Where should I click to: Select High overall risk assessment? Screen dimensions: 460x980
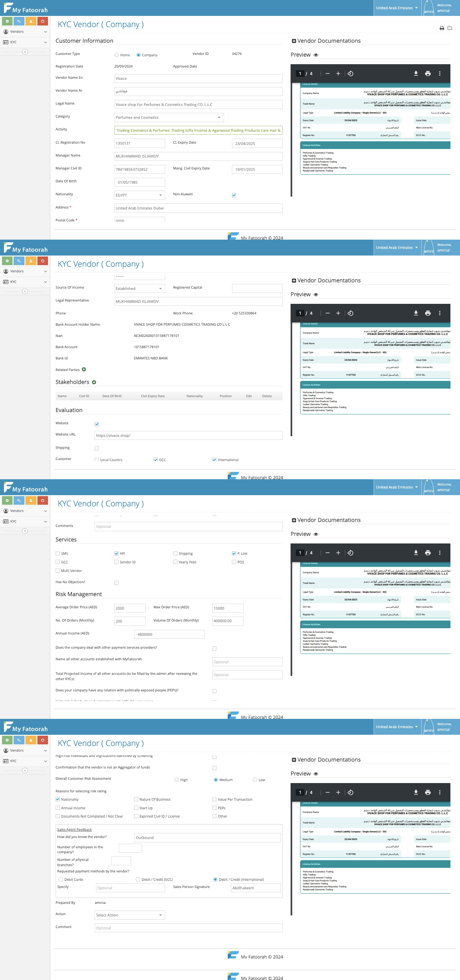(176, 779)
